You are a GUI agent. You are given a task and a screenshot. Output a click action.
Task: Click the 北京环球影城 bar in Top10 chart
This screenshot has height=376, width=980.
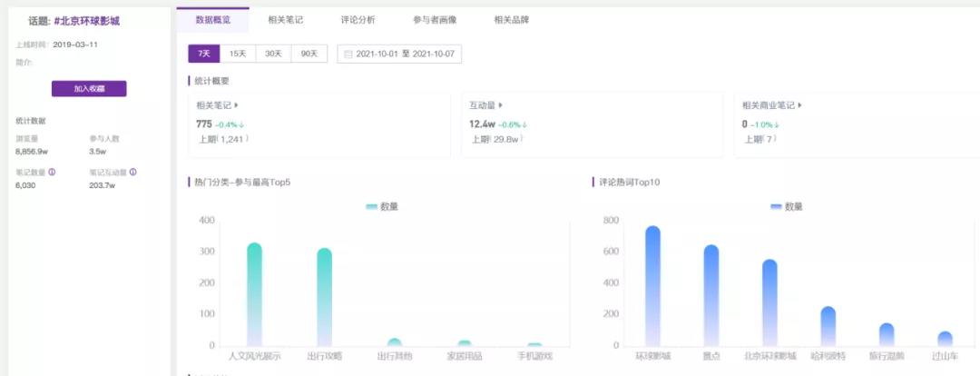769,302
